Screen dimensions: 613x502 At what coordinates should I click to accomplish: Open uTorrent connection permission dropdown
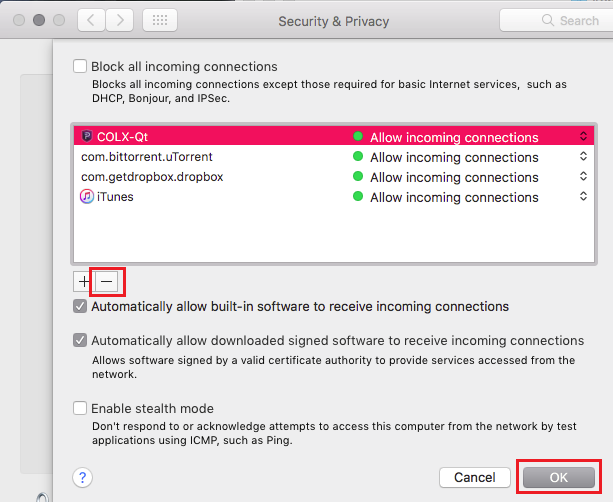(x=583, y=157)
